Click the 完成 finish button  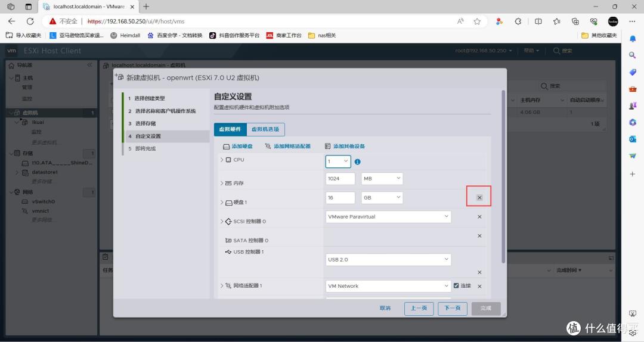tap(486, 308)
